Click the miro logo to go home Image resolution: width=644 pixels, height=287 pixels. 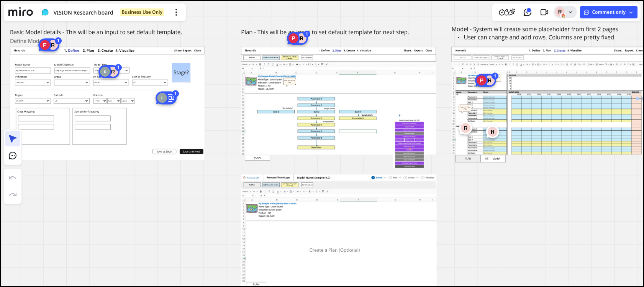pos(21,12)
